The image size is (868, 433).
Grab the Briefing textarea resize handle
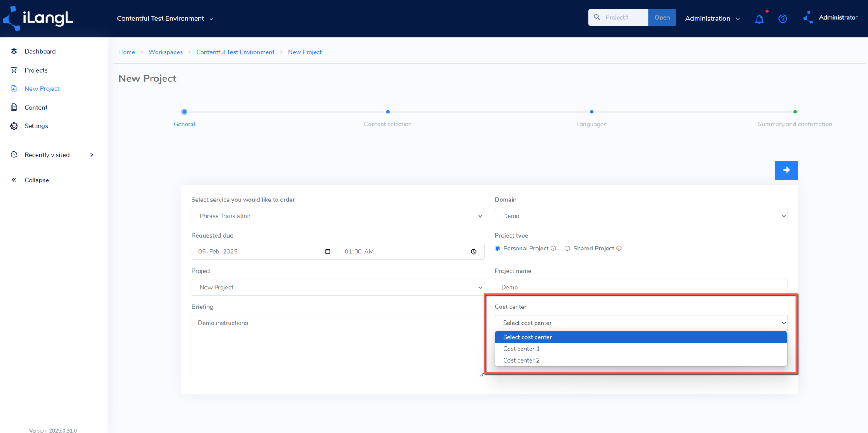tap(482, 375)
